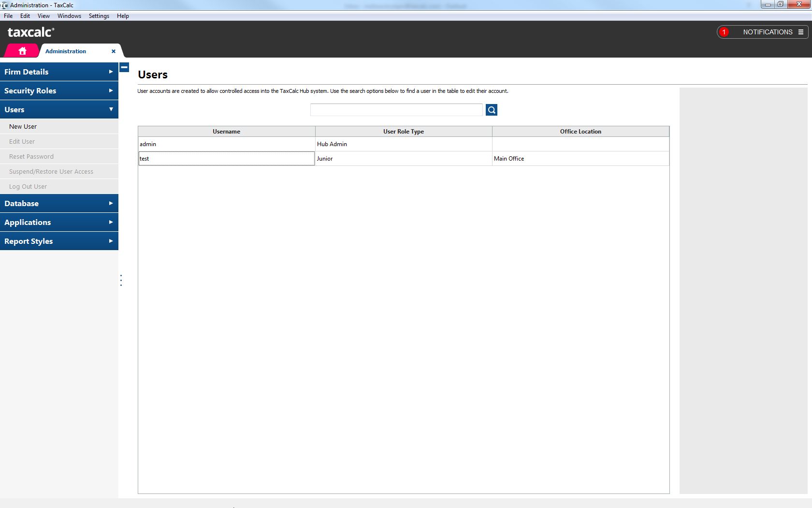Collapse the sidebar with the minus button
This screenshot has height=508, width=812.
[124, 67]
